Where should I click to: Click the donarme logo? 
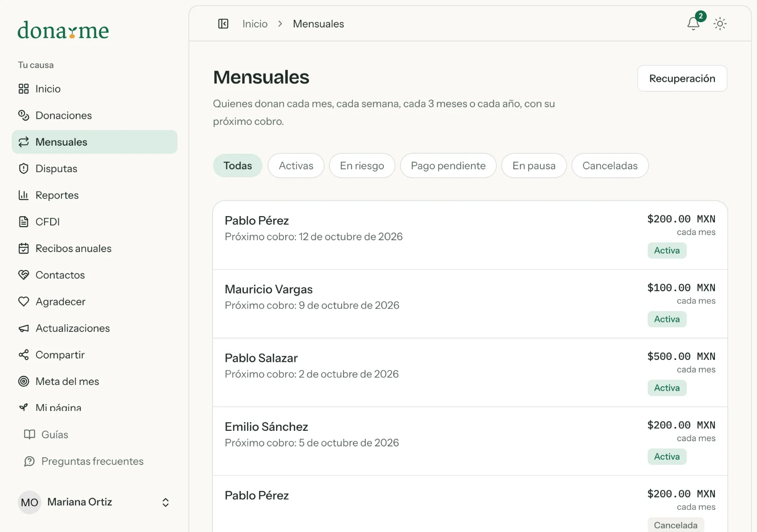pyautogui.click(x=63, y=30)
